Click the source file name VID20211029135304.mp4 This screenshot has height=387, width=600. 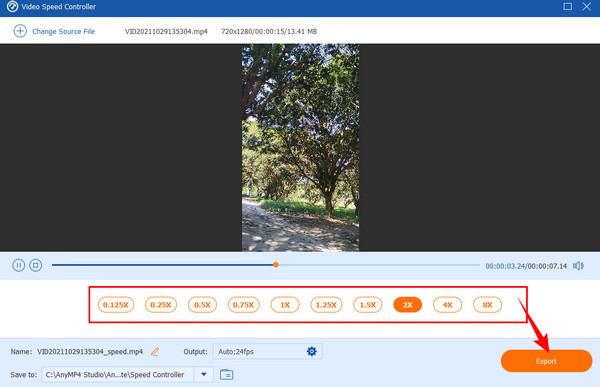point(166,31)
